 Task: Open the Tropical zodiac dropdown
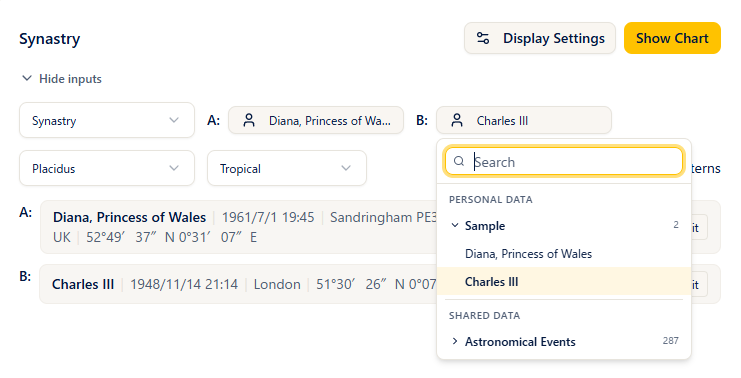click(287, 168)
